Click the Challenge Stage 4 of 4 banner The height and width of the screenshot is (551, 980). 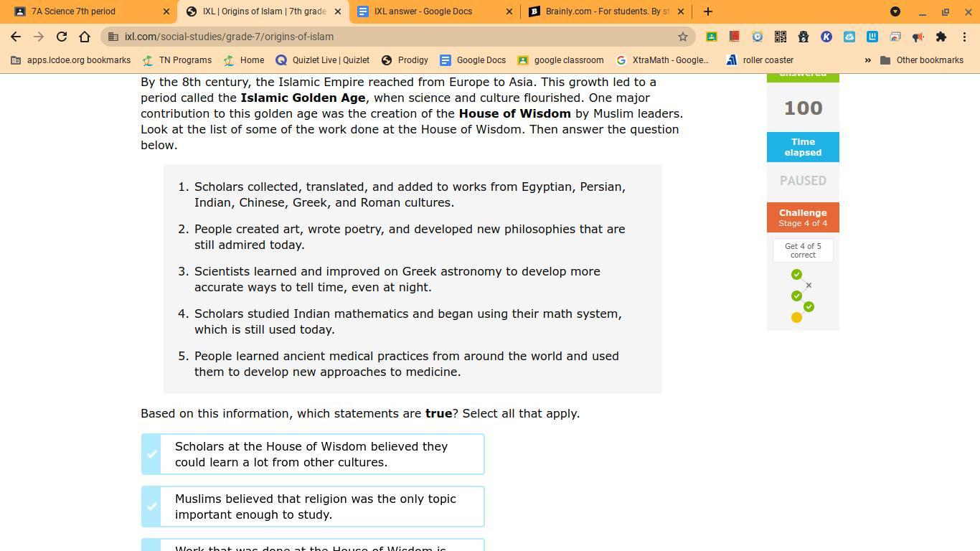pos(803,217)
